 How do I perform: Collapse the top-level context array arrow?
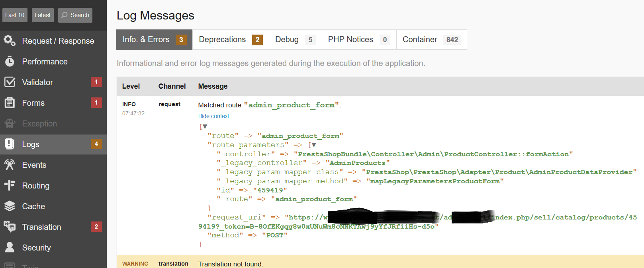click(205, 126)
